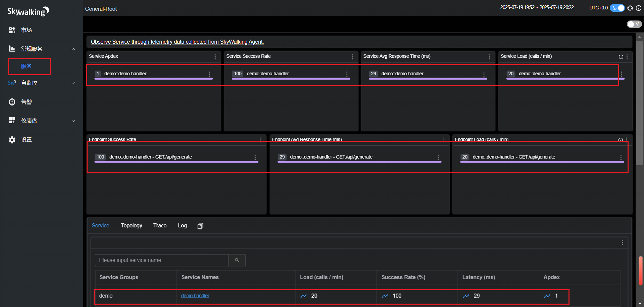Image resolution: width=644 pixels, height=307 pixels.
Task: Toggle the V switch in the toolbar
Action: [x=634, y=24]
